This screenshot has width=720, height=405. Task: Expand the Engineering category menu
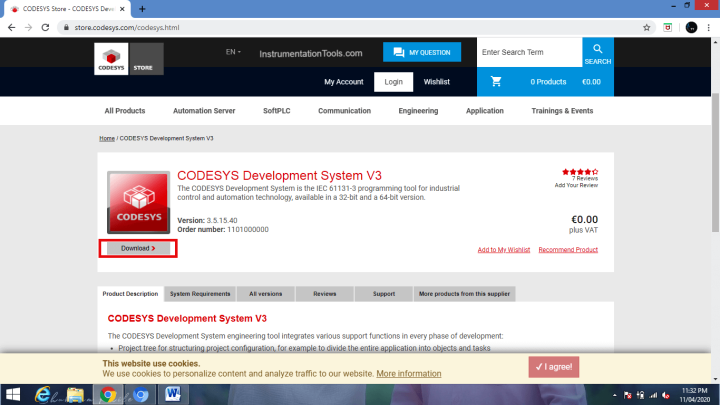(x=418, y=111)
